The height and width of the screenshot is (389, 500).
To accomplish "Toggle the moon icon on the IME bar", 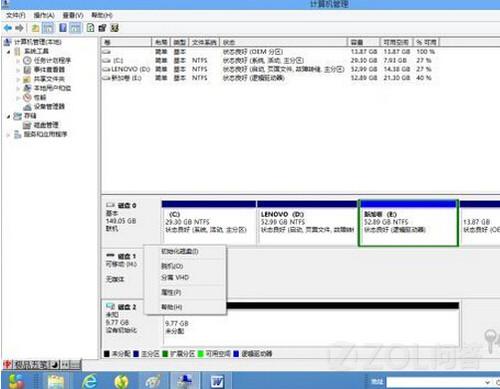I will pos(55,365).
